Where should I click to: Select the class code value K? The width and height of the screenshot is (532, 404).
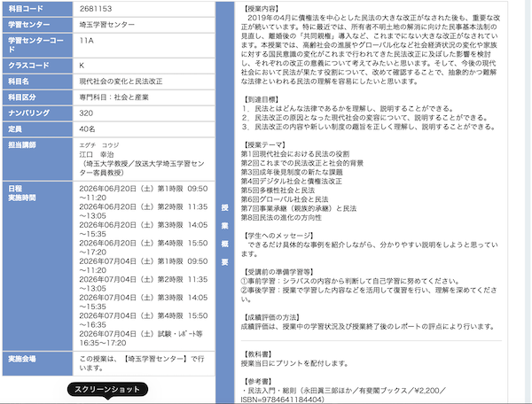[x=82, y=66]
